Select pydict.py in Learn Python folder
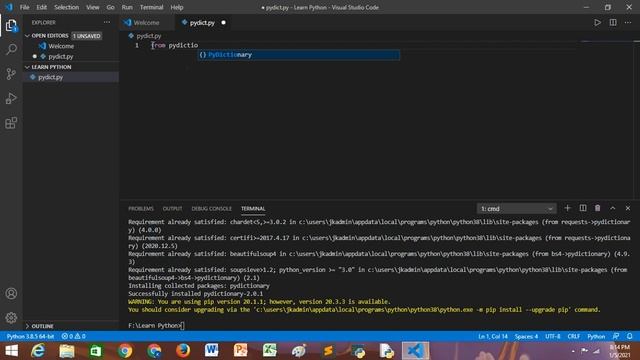This screenshot has width=640, height=360. tap(51, 77)
